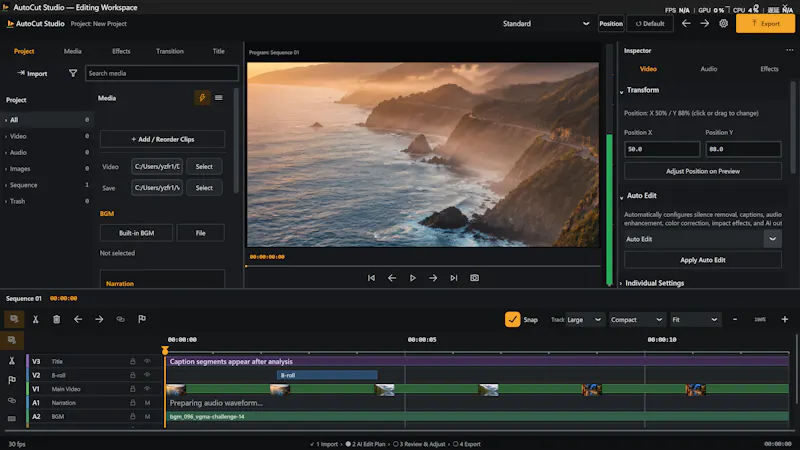Screen dimensions: 800x450
Task: Hide the V1 Main Video track
Action: tap(147, 389)
